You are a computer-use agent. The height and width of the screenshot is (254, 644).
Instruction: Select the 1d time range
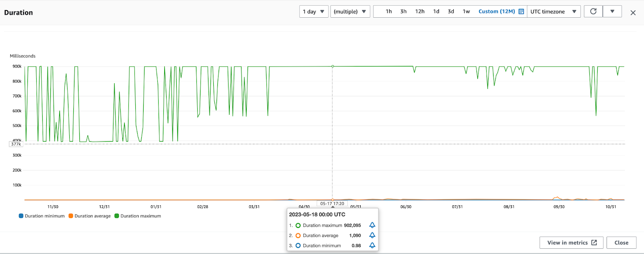[x=436, y=11]
